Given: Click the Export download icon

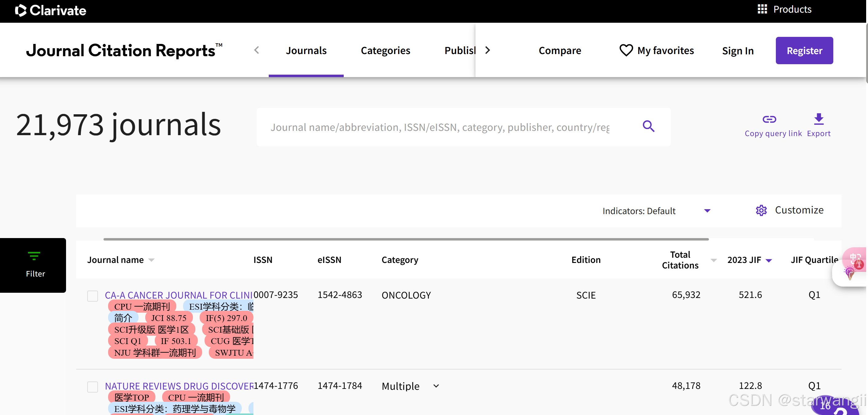Looking at the screenshot, I should click(x=819, y=119).
